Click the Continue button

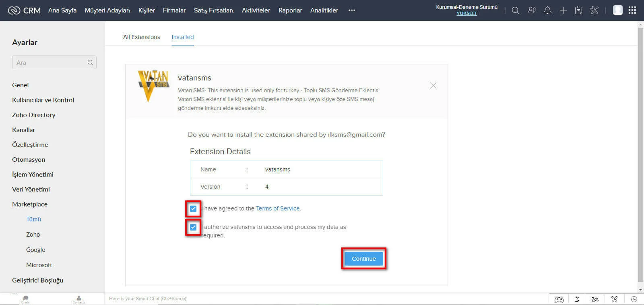pyautogui.click(x=364, y=259)
